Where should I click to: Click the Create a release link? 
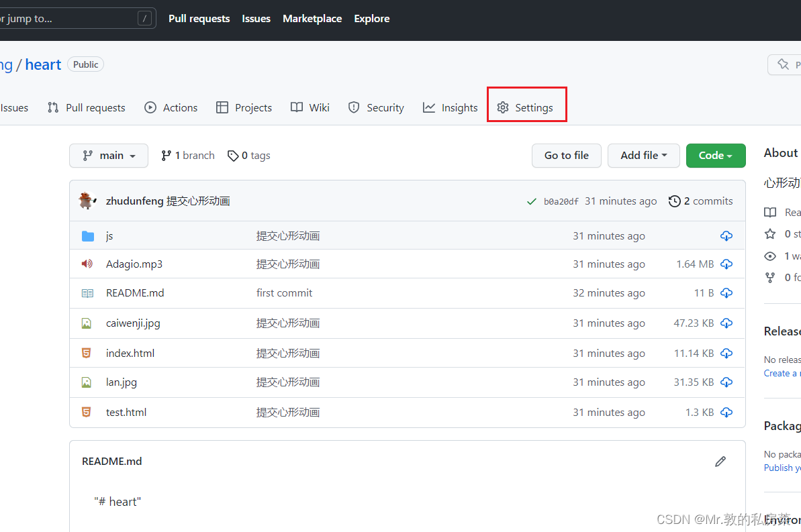pos(782,374)
